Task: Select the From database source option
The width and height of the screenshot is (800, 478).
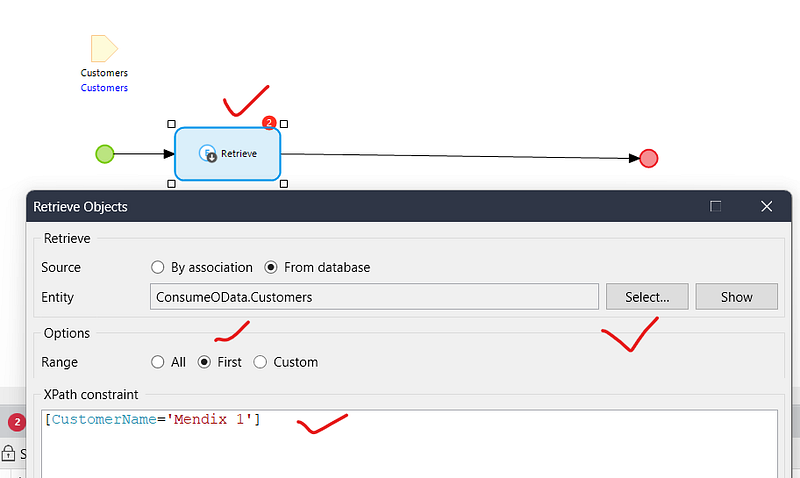Action: click(271, 267)
